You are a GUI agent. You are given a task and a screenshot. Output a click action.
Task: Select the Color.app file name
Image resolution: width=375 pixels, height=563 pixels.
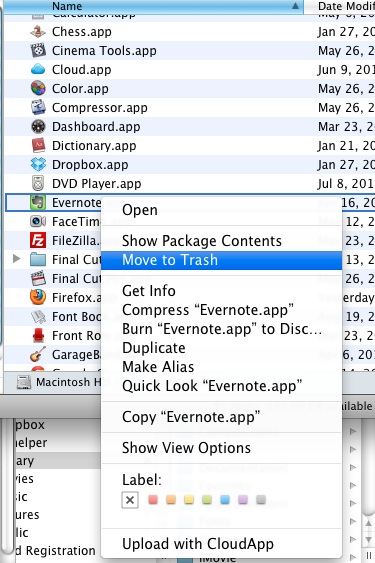point(80,89)
